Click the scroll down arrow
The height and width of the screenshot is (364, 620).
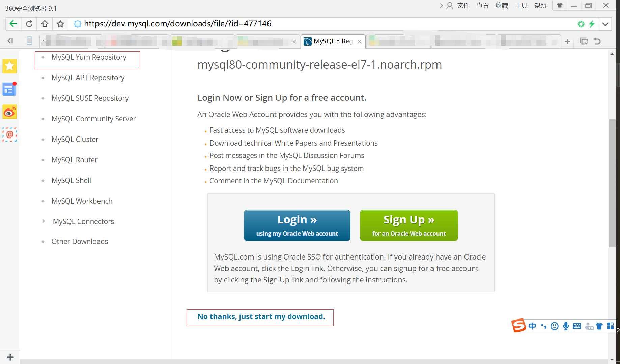[612, 360]
